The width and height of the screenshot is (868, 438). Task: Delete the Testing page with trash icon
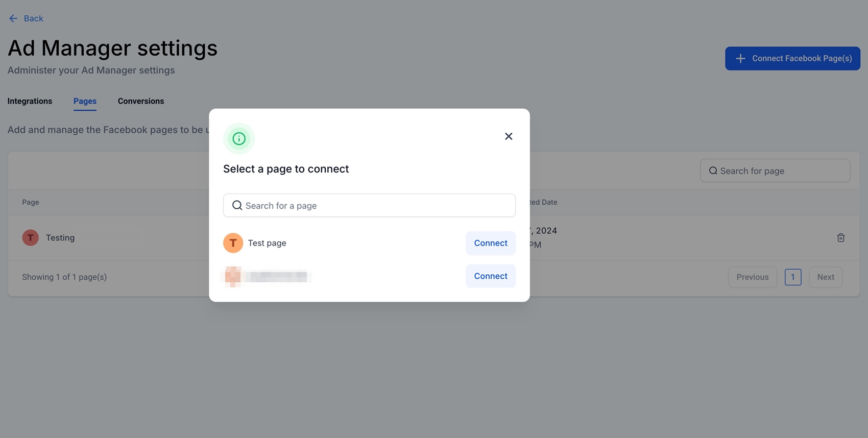(x=841, y=238)
